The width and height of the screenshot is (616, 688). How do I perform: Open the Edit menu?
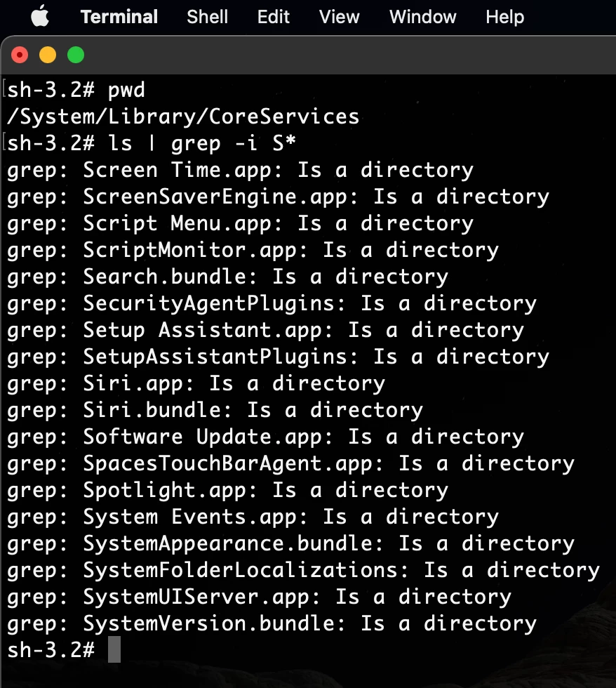pyautogui.click(x=274, y=17)
